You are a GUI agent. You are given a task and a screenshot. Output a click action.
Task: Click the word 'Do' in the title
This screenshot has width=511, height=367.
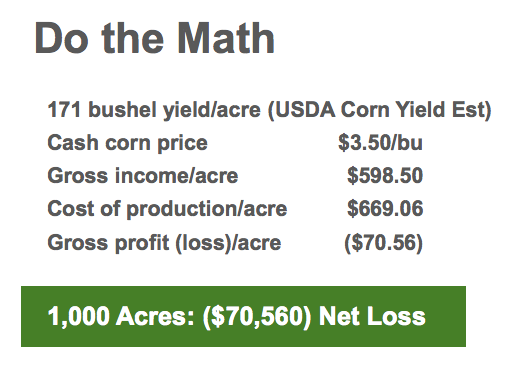[x=62, y=38]
